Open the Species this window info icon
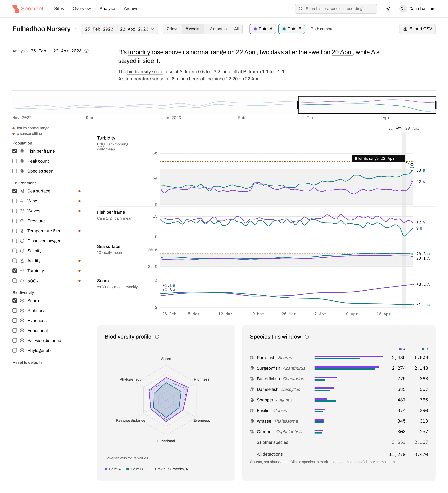 pos(307,337)
